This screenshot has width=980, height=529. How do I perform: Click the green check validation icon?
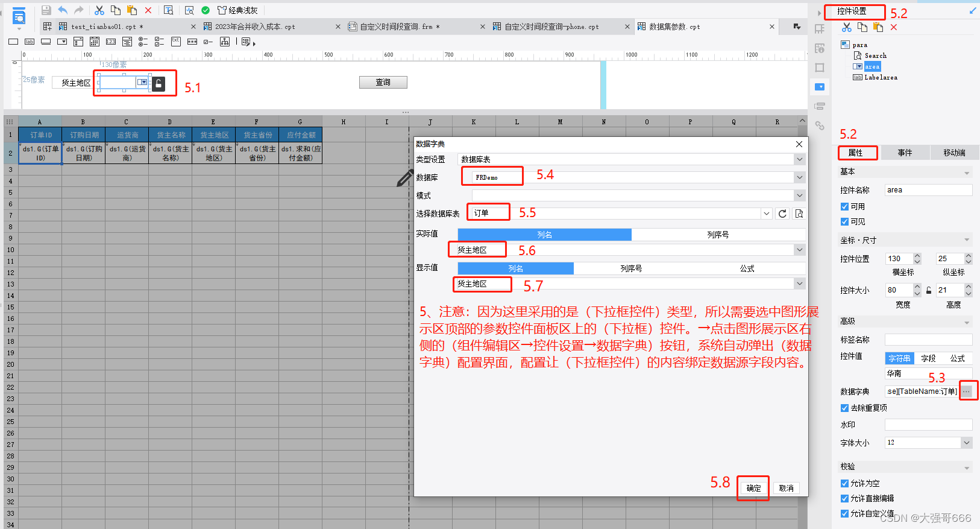click(206, 10)
